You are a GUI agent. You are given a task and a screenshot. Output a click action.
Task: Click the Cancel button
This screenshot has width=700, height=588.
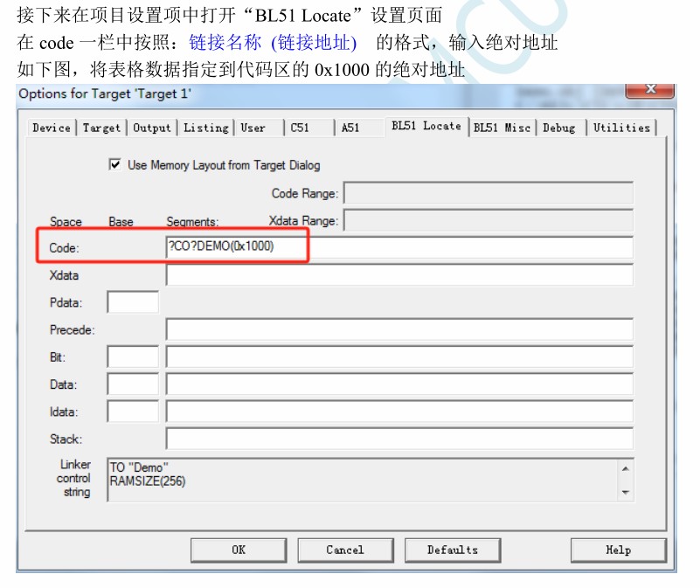coord(345,550)
